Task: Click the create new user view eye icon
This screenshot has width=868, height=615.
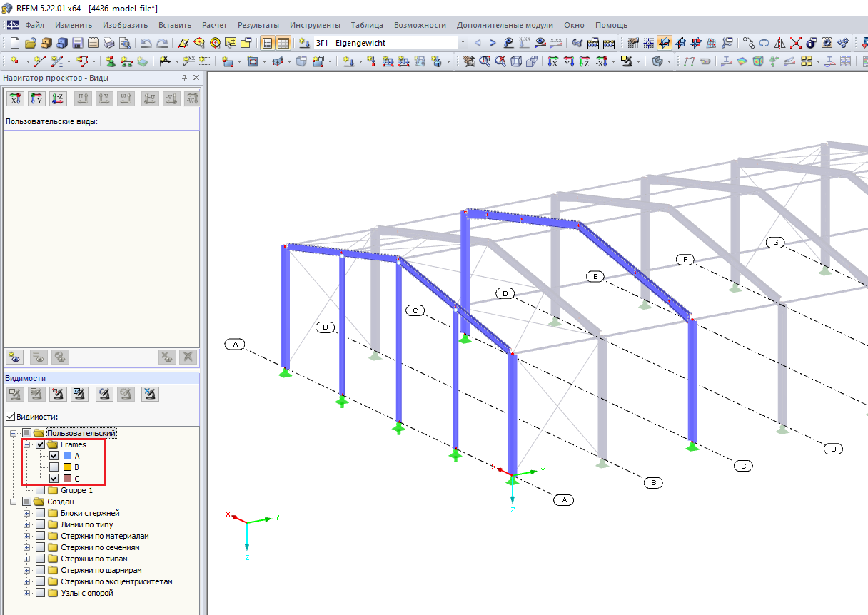Action: coord(14,357)
